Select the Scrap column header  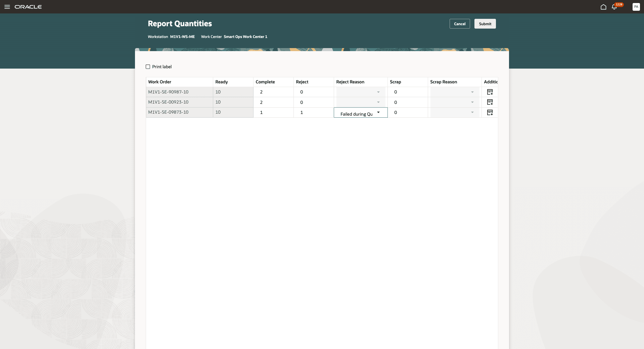(x=408, y=82)
